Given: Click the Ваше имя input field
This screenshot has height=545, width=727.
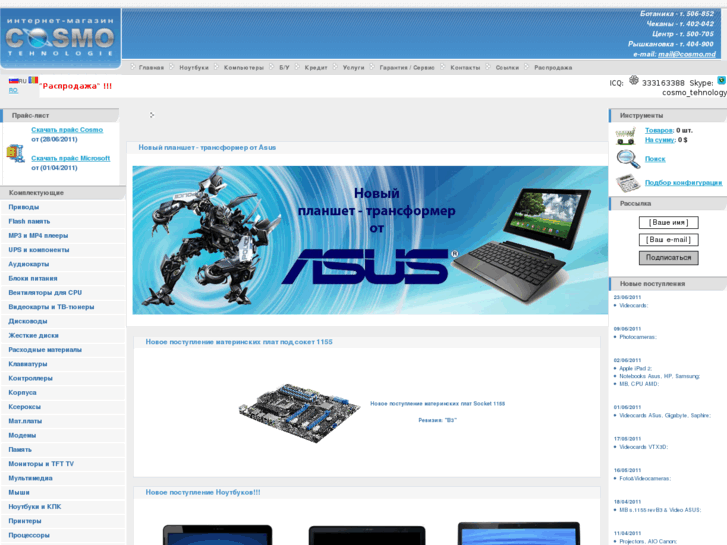Looking at the screenshot, I should [x=668, y=223].
